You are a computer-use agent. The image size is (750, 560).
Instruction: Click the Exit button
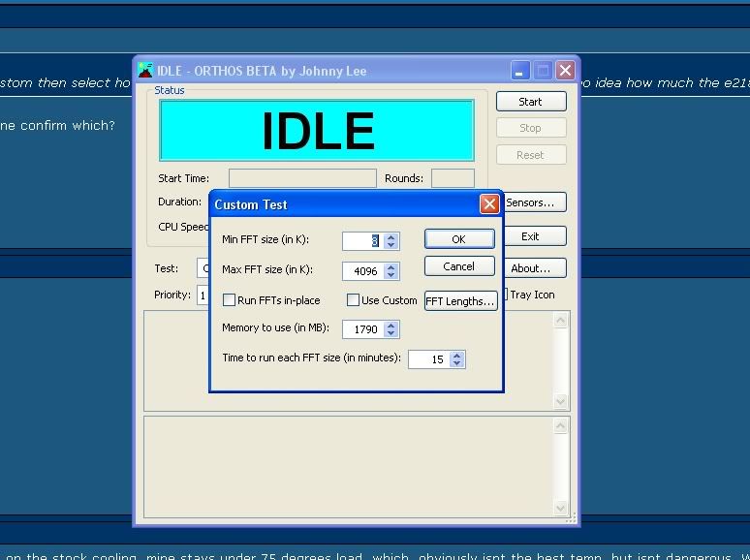coord(530,236)
